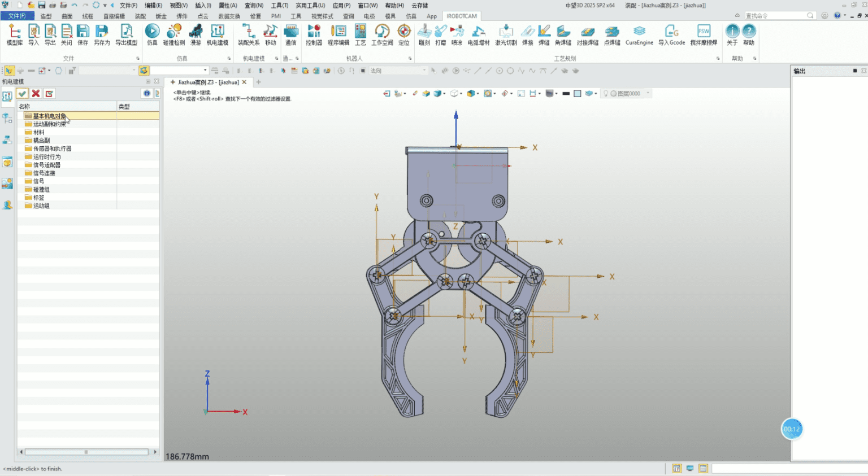
Task: Expand the 文件 ribbon group launcher
Action: (138, 59)
